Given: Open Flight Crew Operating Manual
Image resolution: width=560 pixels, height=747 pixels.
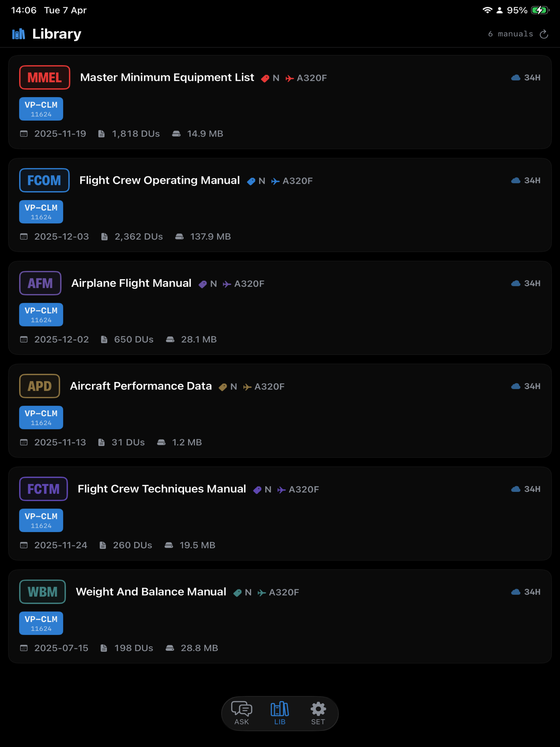Looking at the screenshot, I should (x=160, y=180).
